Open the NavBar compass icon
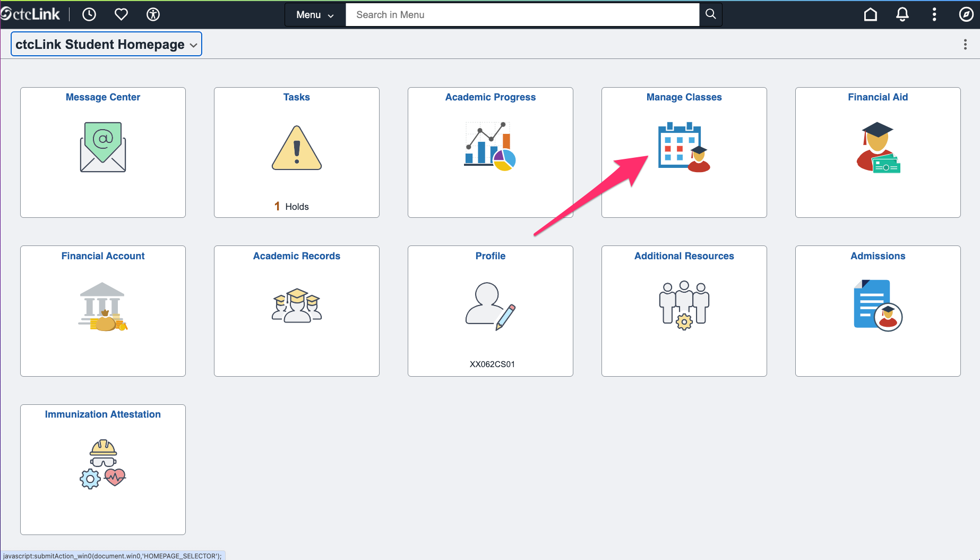 966,14
